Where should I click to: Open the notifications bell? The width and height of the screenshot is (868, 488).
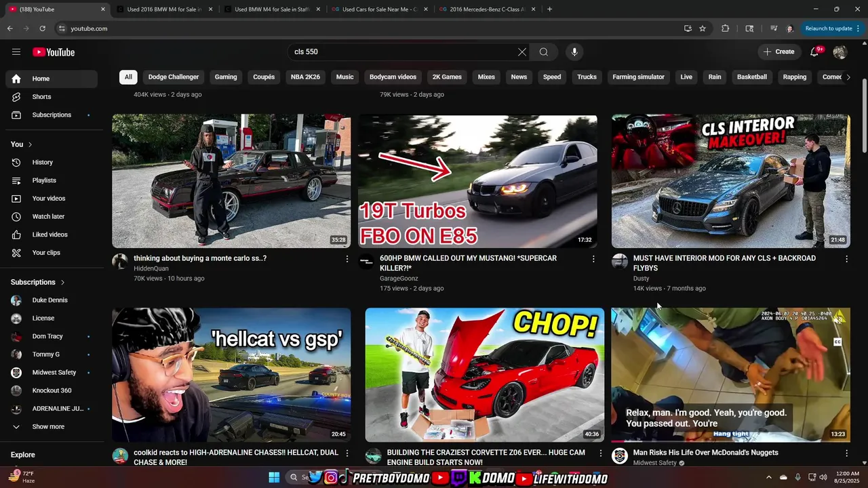[814, 52]
